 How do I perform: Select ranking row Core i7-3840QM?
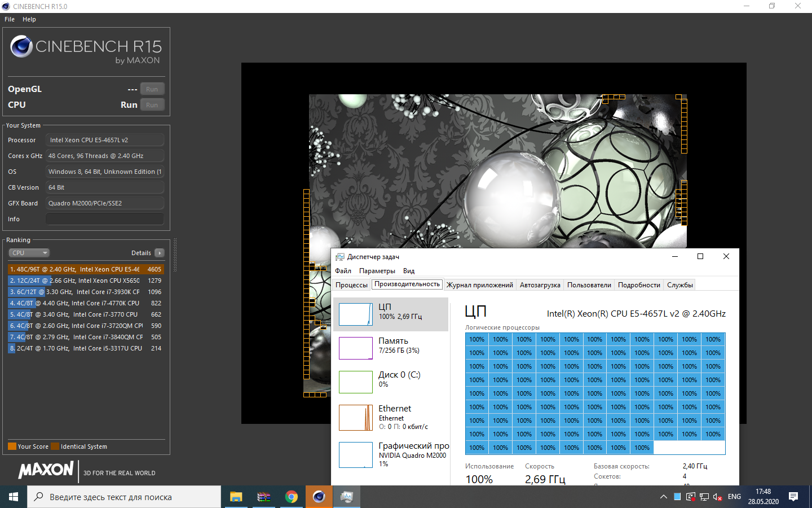click(86, 337)
